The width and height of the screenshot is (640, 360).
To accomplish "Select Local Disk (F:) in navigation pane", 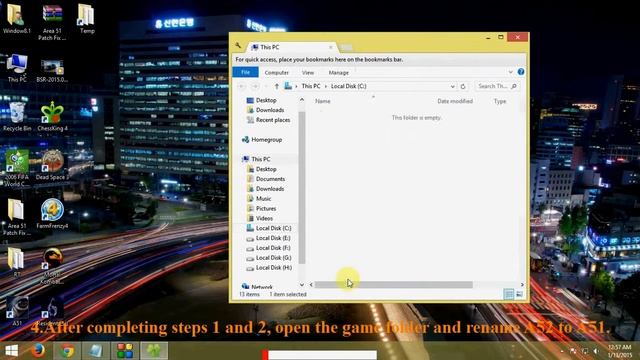I will (268, 248).
